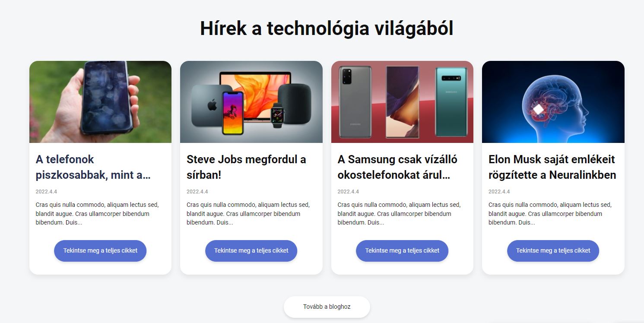Click the 'Steve Jobs megfordul a sírban!' headline

[246, 167]
